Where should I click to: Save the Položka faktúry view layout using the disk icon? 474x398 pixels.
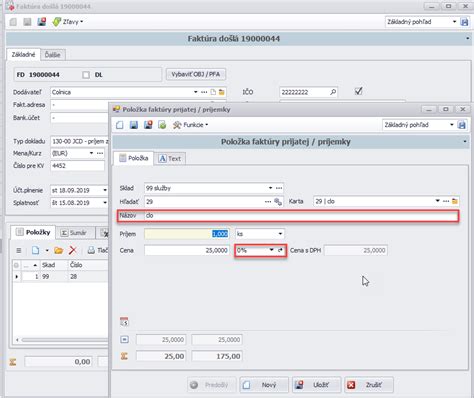coord(462,125)
